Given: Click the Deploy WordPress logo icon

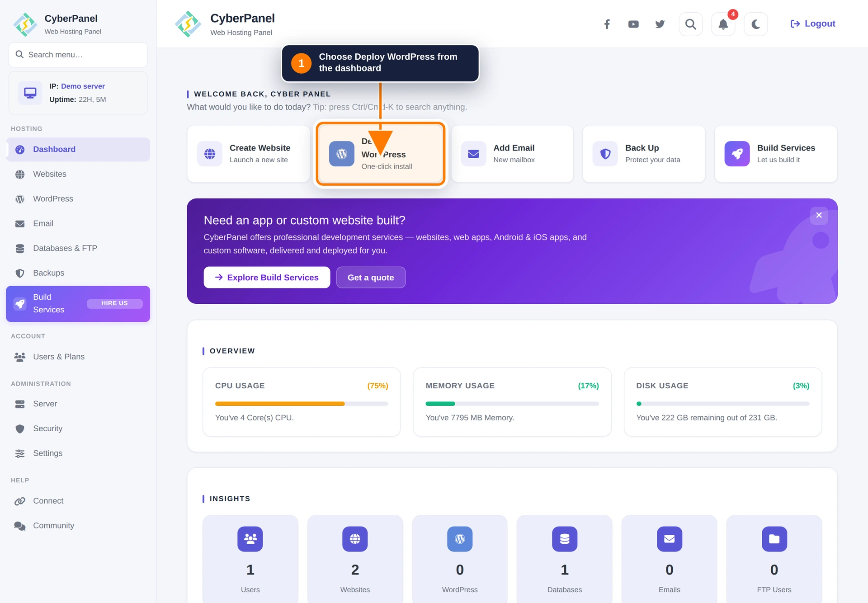Looking at the screenshot, I should [x=342, y=154].
